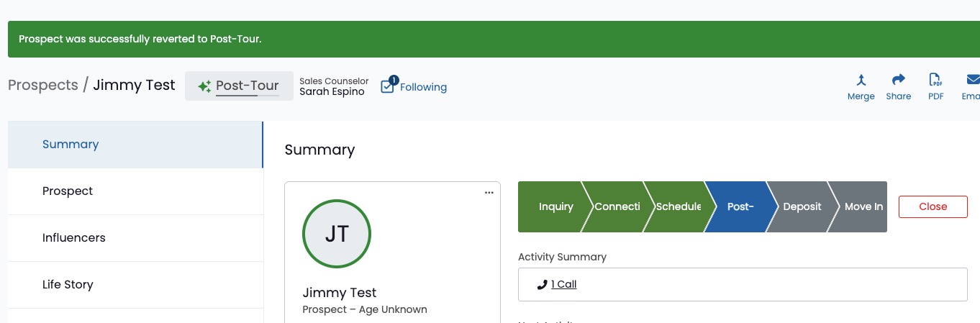Select the Connection stage step
The width and height of the screenshot is (980, 323).
pos(617,206)
